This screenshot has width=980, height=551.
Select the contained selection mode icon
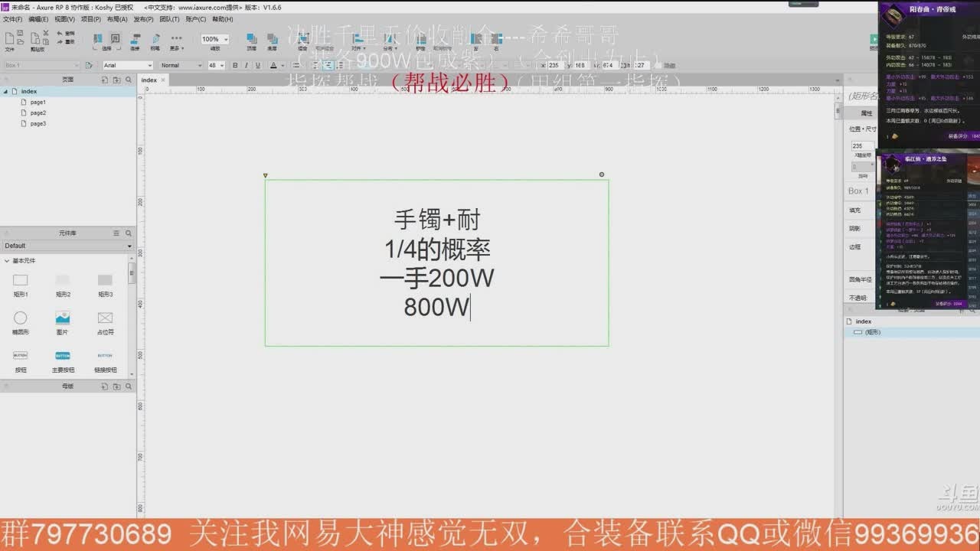115,38
